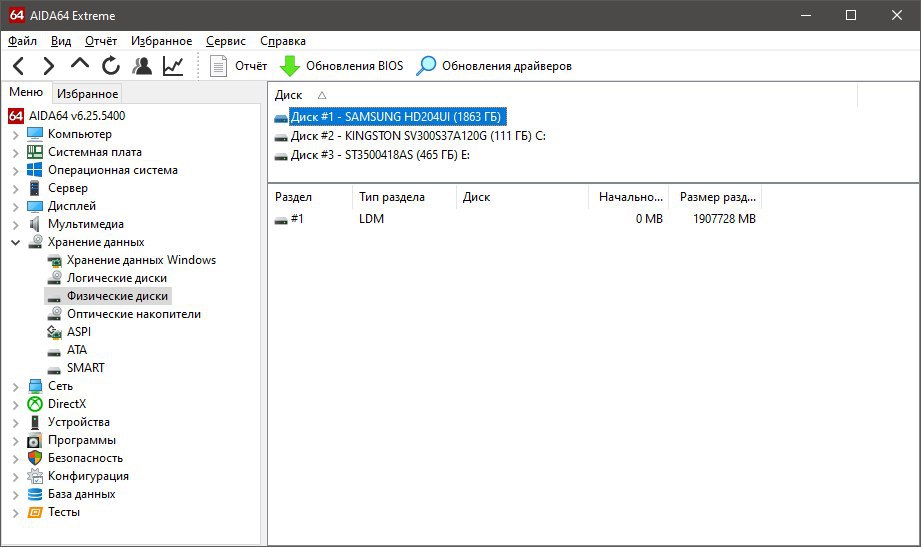Select the SMART tree item
The width and height of the screenshot is (921, 547).
[86, 368]
